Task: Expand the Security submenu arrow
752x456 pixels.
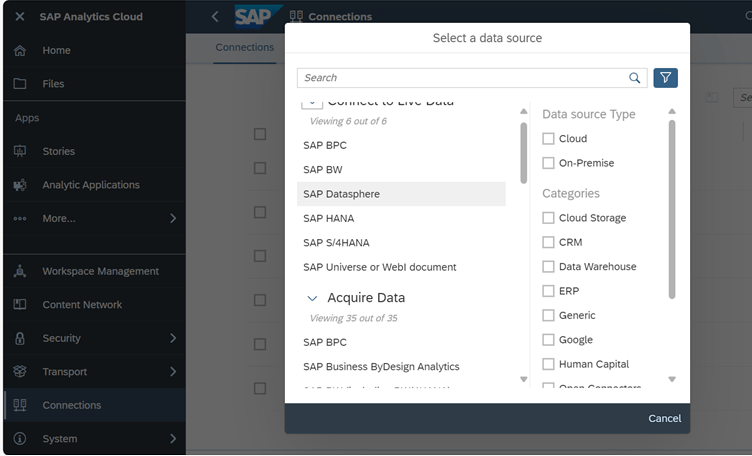Action: pyautogui.click(x=173, y=338)
